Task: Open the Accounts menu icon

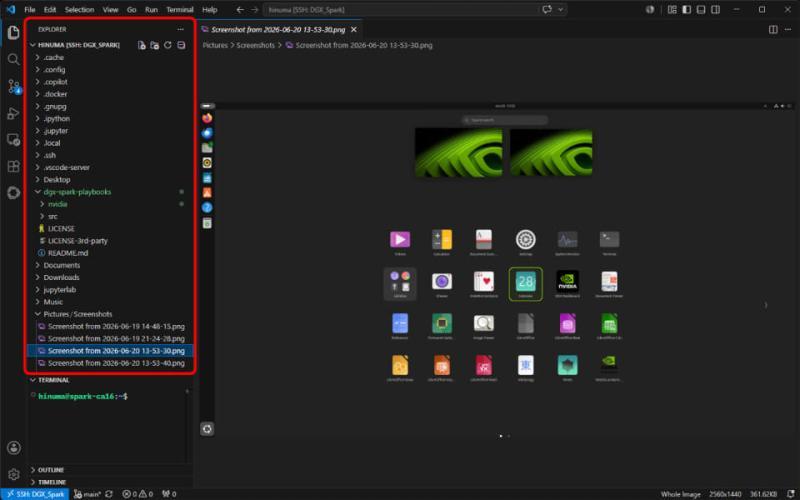Action: (x=14, y=447)
